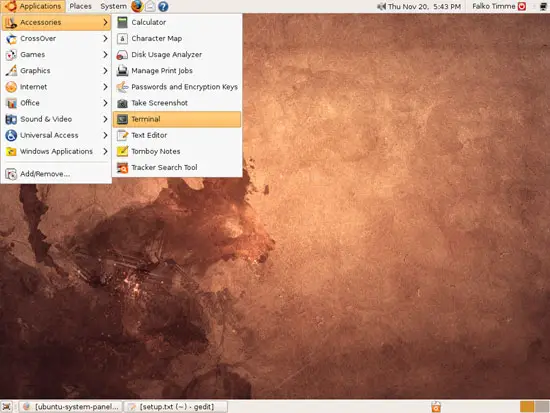Switch to the second gray workspace
This screenshot has width=550, height=413.
[542, 407]
